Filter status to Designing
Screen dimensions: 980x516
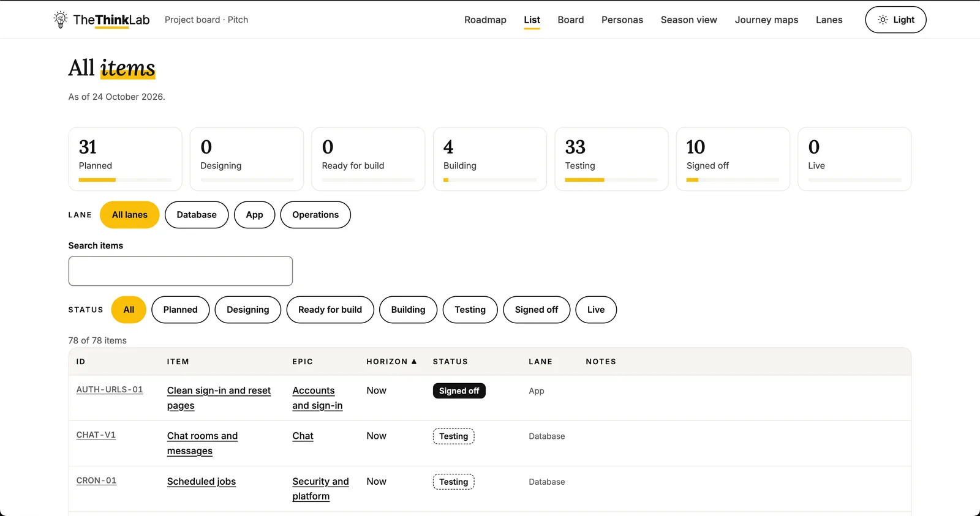[248, 310]
